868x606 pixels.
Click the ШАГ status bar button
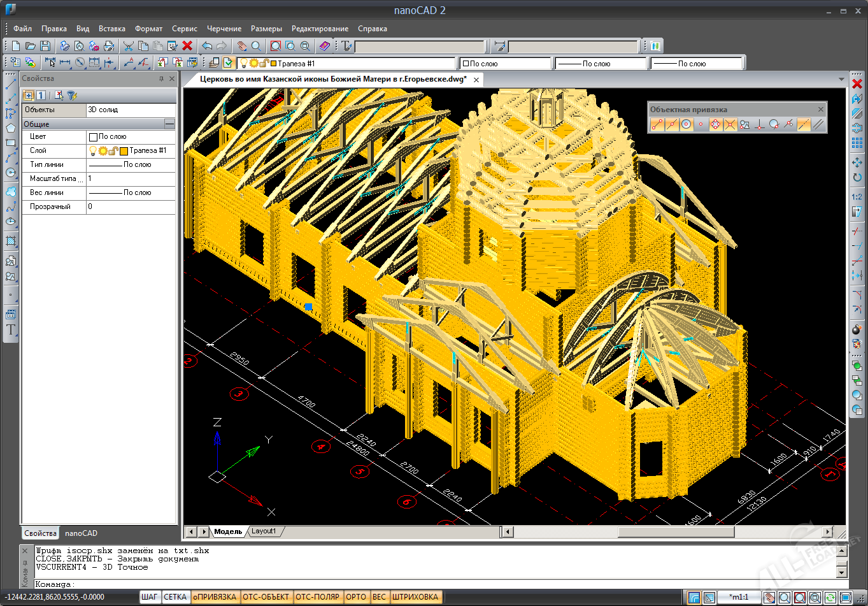point(149,597)
